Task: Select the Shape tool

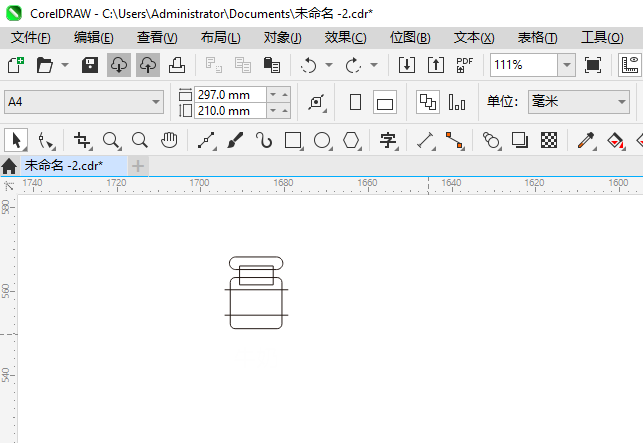Action: click(46, 140)
